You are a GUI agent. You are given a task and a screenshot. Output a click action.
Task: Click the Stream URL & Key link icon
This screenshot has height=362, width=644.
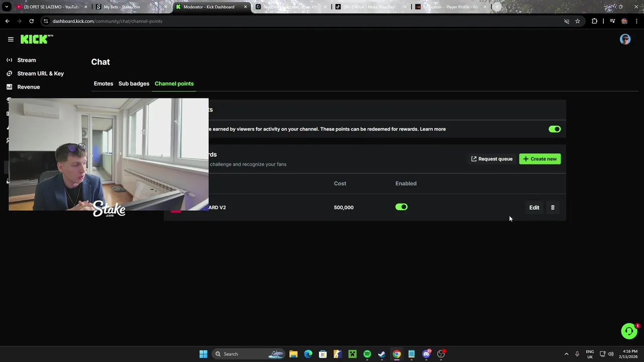pos(9,73)
